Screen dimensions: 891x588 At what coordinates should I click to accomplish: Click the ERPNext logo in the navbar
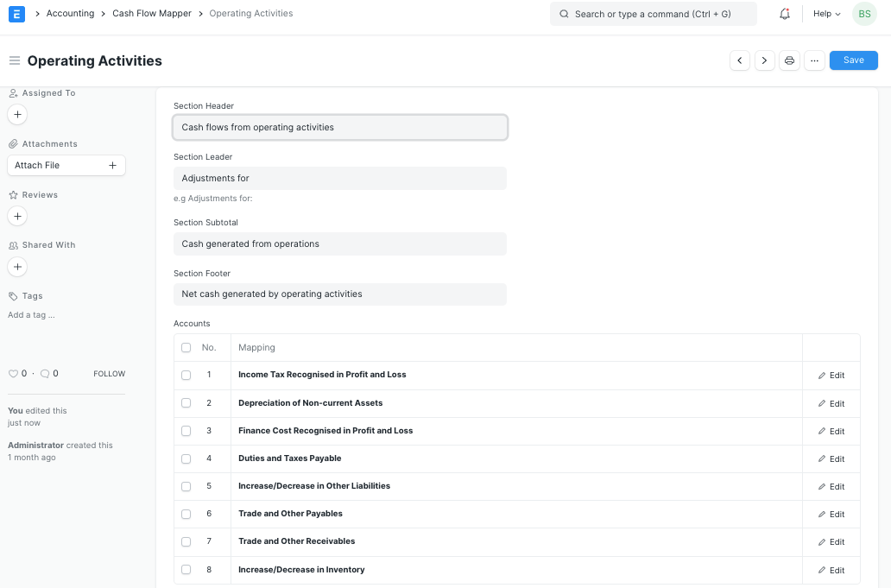(16, 14)
